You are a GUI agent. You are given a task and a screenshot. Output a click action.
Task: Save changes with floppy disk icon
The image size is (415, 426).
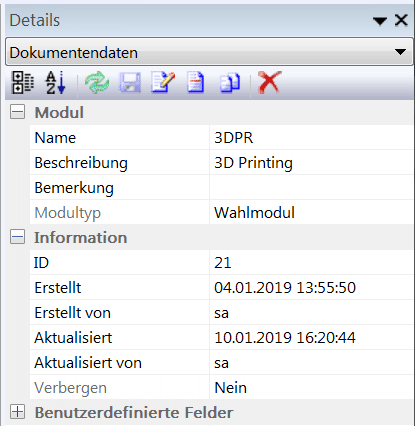130,82
